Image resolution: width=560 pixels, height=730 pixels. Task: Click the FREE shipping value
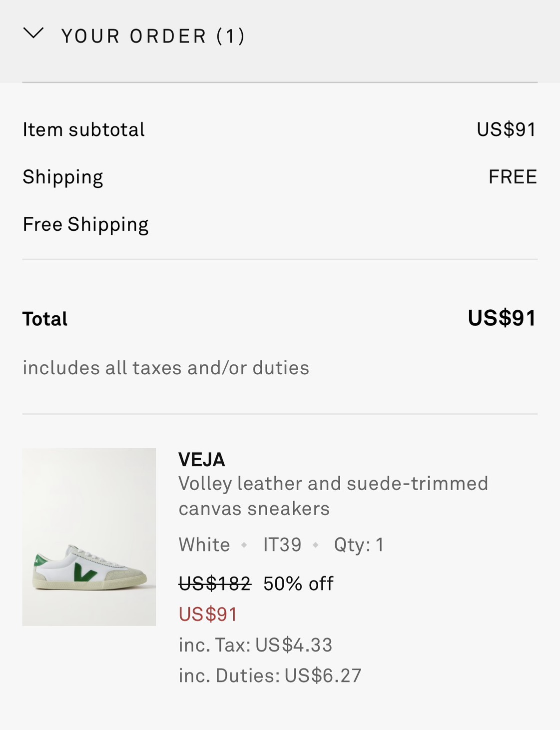(x=513, y=177)
